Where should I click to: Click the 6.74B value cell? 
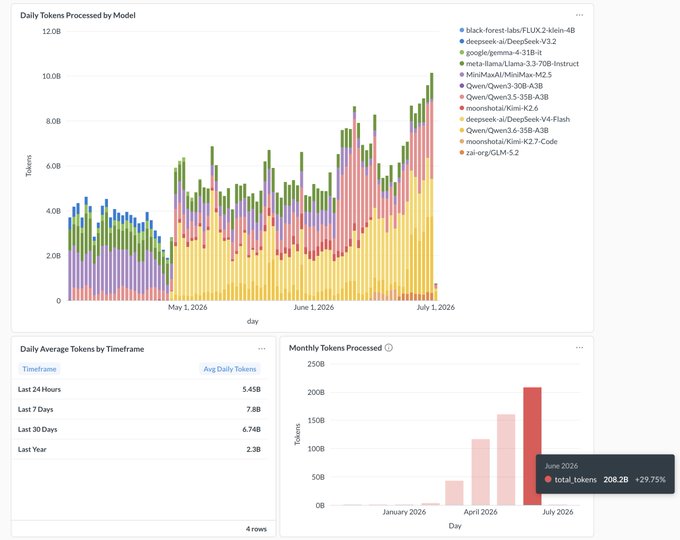[x=252, y=429]
